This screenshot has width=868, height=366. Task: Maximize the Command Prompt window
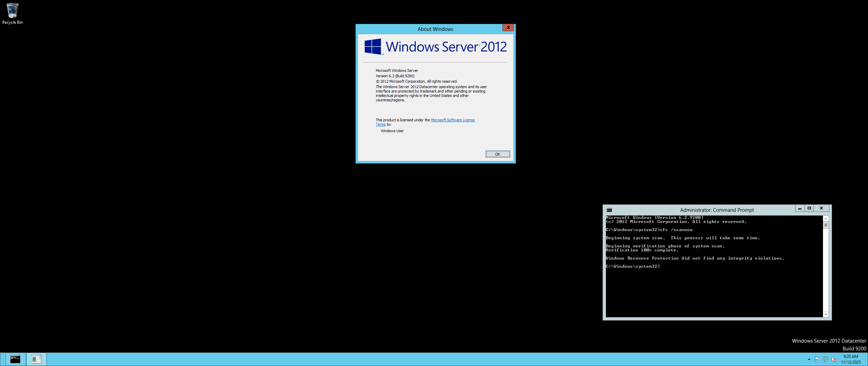pos(809,208)
